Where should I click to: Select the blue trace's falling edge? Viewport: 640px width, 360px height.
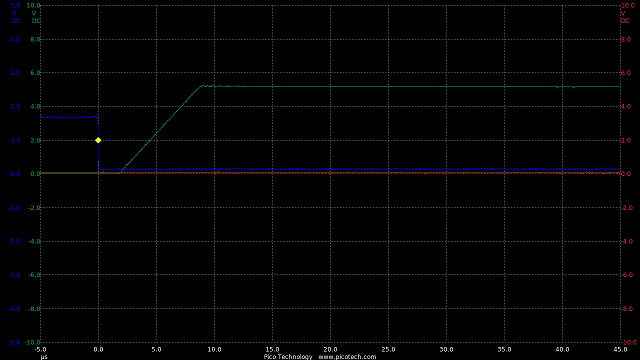(x=98, y=143)
